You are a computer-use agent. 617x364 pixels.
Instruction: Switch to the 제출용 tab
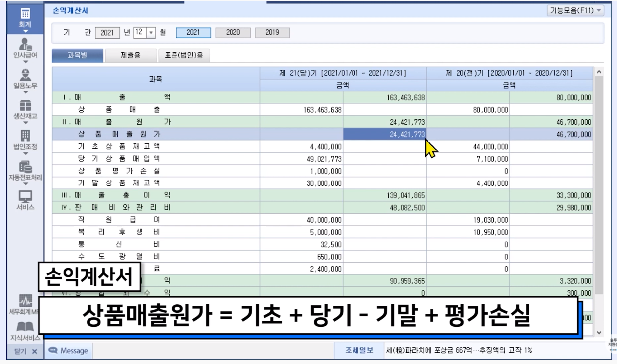pos(131,56)
